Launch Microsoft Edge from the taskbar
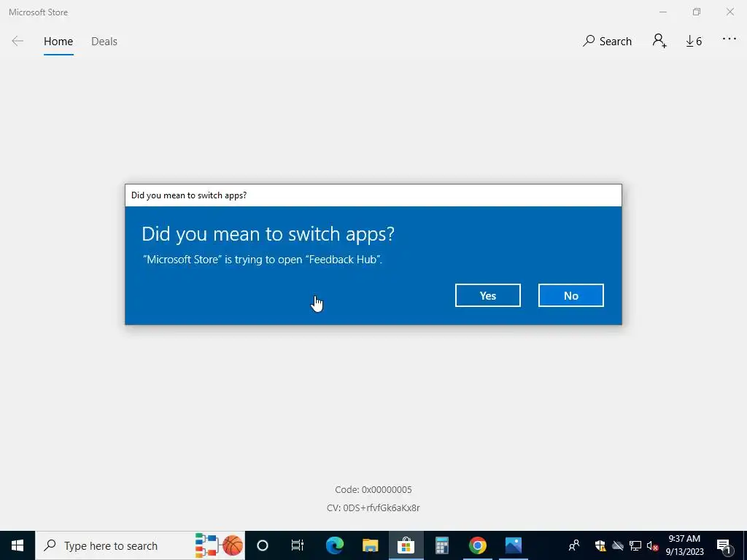Screen dimensions: 747x560 (334, 545)
